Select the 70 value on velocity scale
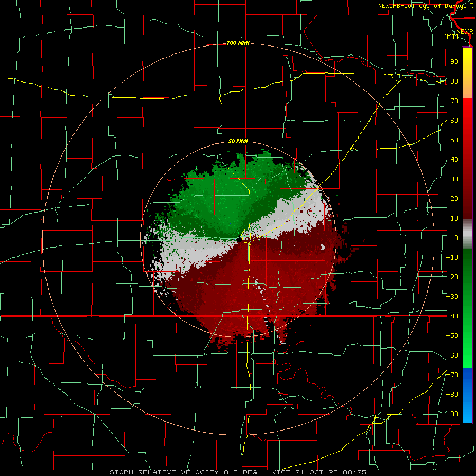Image resolution: width=476 pixels, height=476 pixels. pyautogui.click(x=454, y=101)
